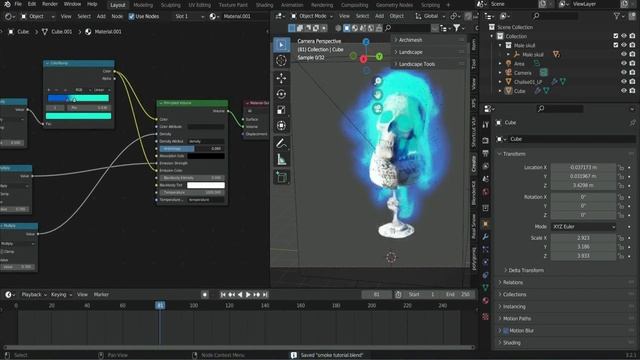This screenshot has width=640, height=360.
Task: Jump to the timeline end frame button
Action: [x=265, y=295]
